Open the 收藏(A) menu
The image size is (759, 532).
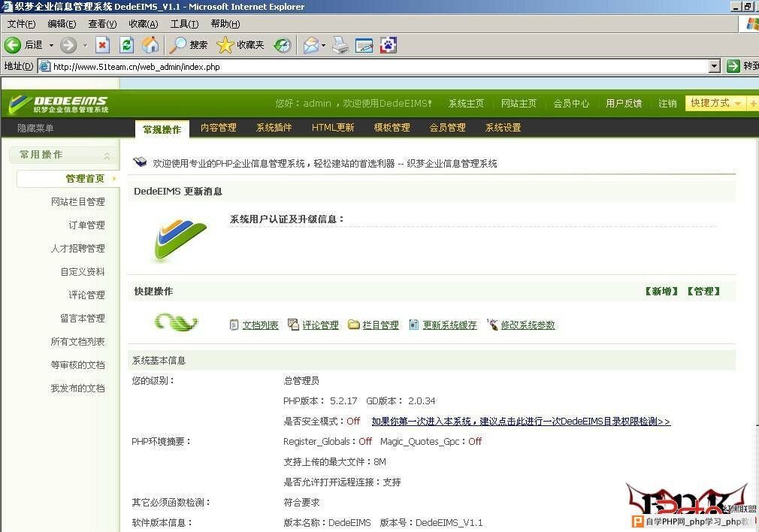[144, 24]
